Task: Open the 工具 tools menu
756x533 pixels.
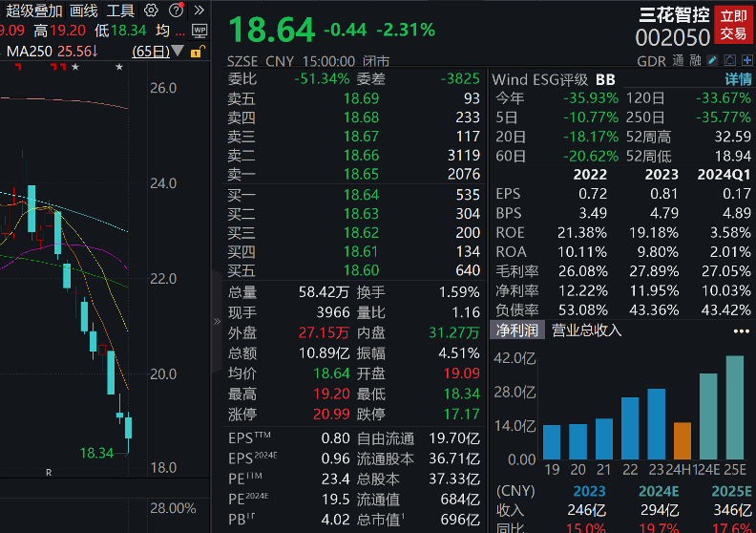Action: (120, 11)
